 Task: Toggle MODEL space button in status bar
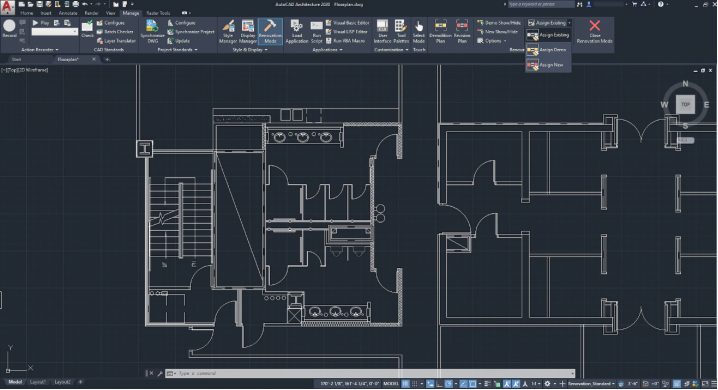[x=391, y=384]
